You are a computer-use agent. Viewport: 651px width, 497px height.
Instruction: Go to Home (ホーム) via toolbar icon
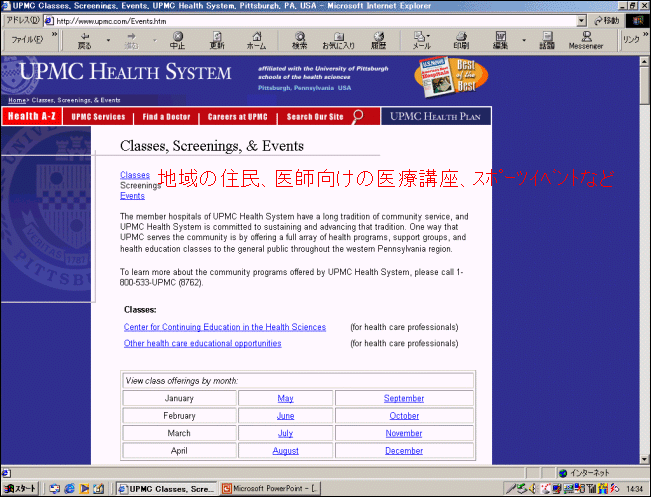point(256,40)
